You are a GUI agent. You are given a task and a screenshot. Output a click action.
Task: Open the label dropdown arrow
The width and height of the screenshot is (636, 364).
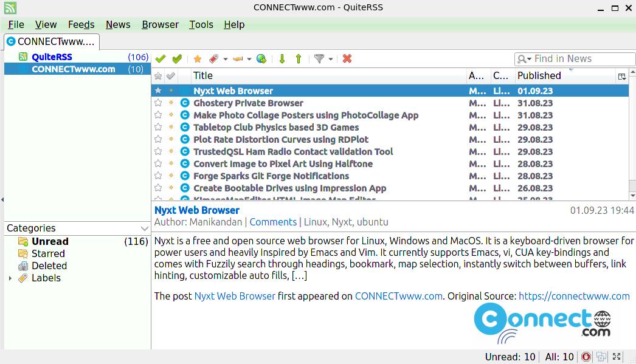225,59
